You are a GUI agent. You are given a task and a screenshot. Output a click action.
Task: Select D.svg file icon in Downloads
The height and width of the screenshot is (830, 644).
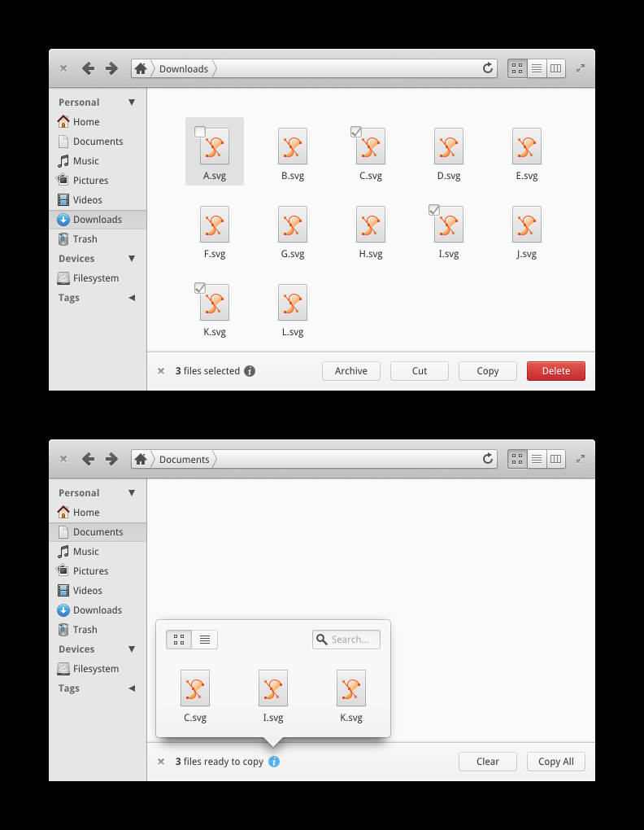[448, 146]
